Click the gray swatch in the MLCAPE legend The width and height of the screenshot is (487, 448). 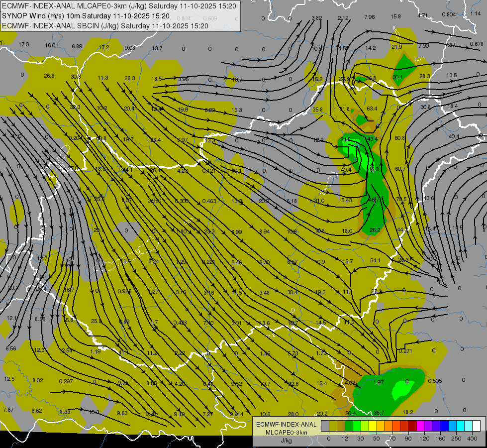pyautogui.click(x=325, y=426)
